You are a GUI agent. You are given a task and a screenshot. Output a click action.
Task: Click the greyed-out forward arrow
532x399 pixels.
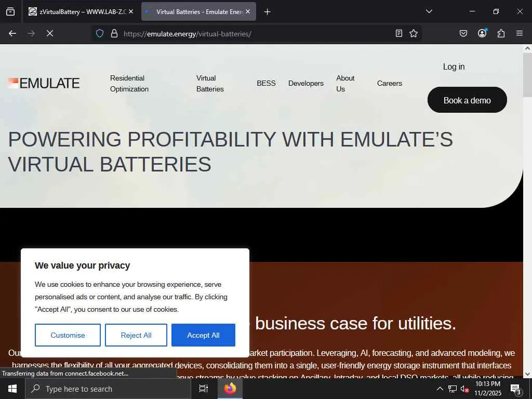coord(31,33)
